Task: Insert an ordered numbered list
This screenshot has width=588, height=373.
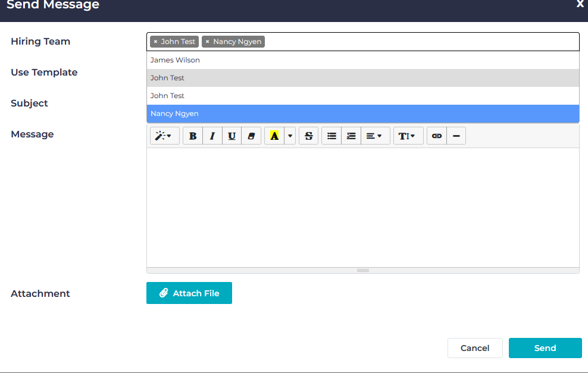Action: 351,136
